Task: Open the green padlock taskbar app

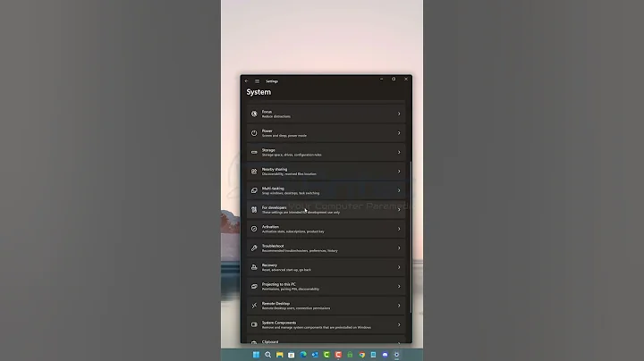Action: point(350,355)
